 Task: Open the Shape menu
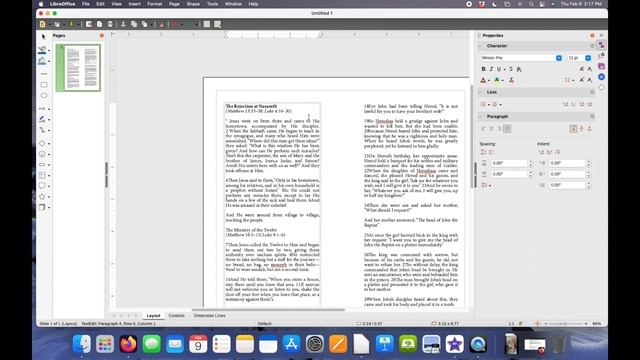193,4
